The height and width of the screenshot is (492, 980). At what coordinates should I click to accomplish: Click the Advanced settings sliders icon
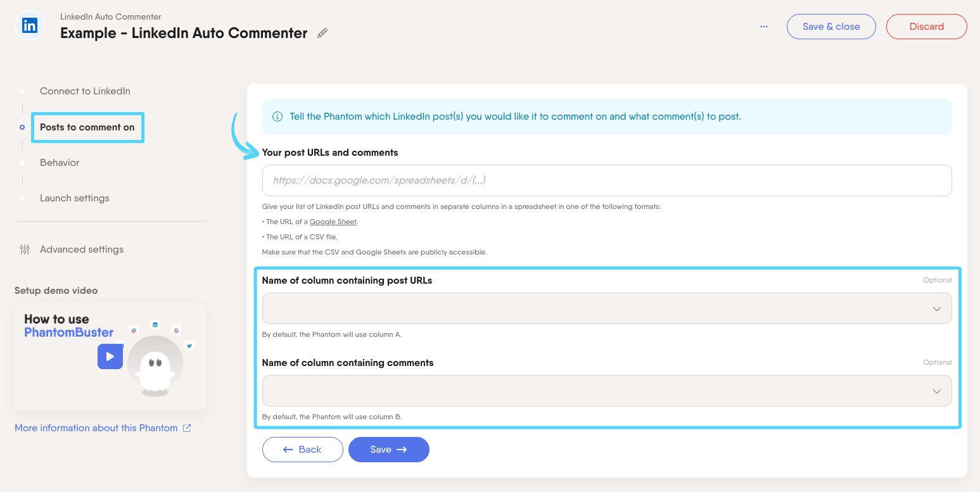click(x=25, y=249)
